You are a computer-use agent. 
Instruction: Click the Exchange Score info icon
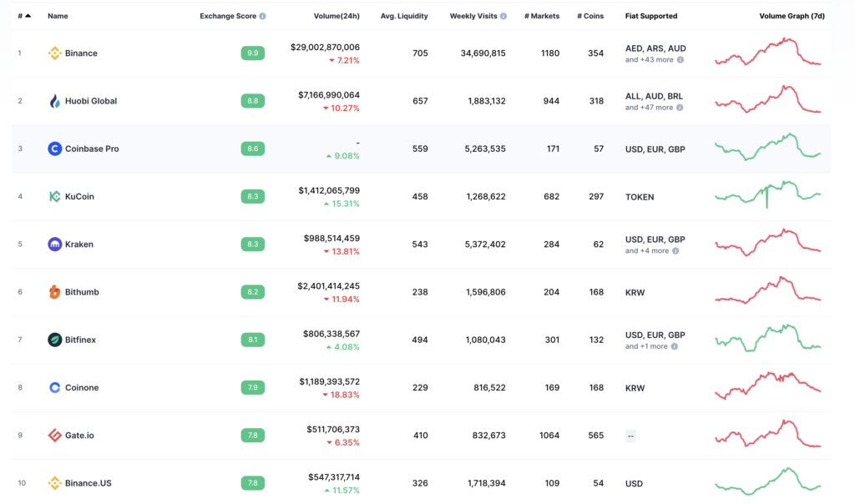262,16
